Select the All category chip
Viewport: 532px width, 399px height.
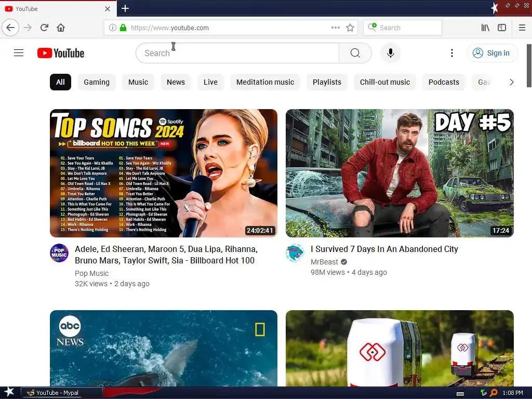60,82
